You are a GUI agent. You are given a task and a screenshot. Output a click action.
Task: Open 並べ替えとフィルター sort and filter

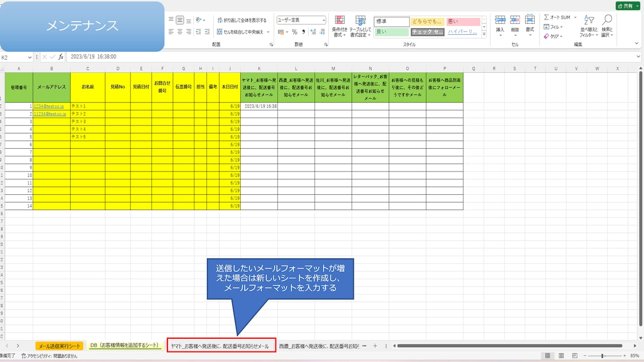tap(589, 26)
